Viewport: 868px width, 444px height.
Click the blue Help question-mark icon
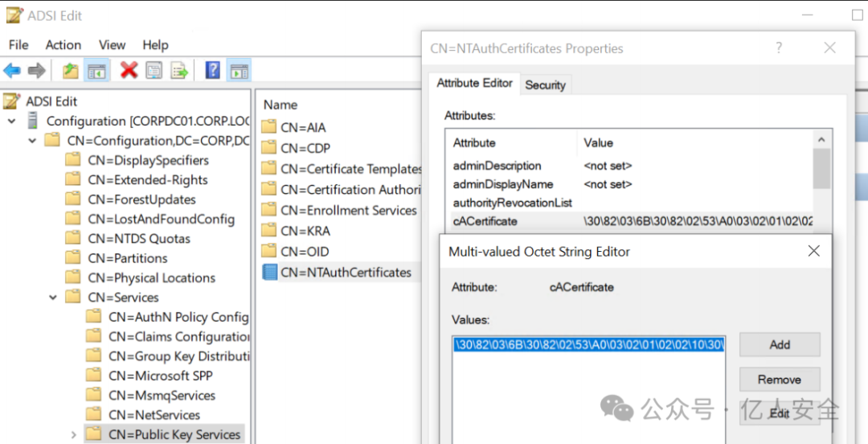[x=212, y=71]
